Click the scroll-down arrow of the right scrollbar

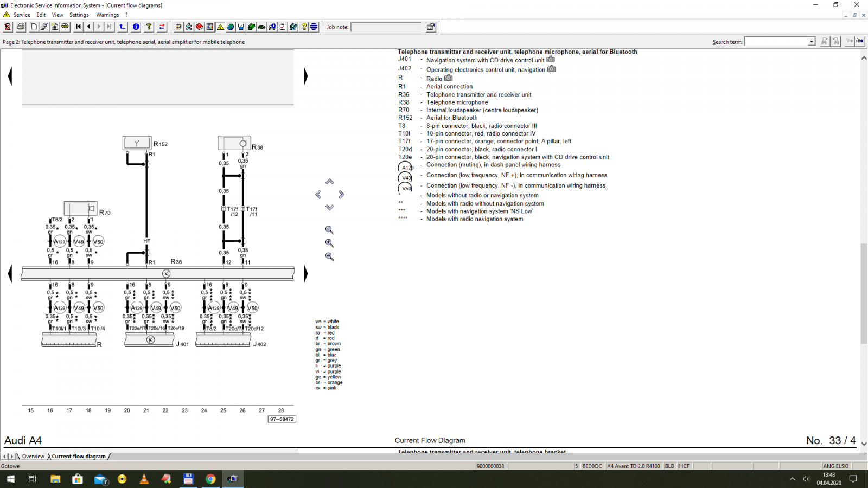click(x=864, y=444)
